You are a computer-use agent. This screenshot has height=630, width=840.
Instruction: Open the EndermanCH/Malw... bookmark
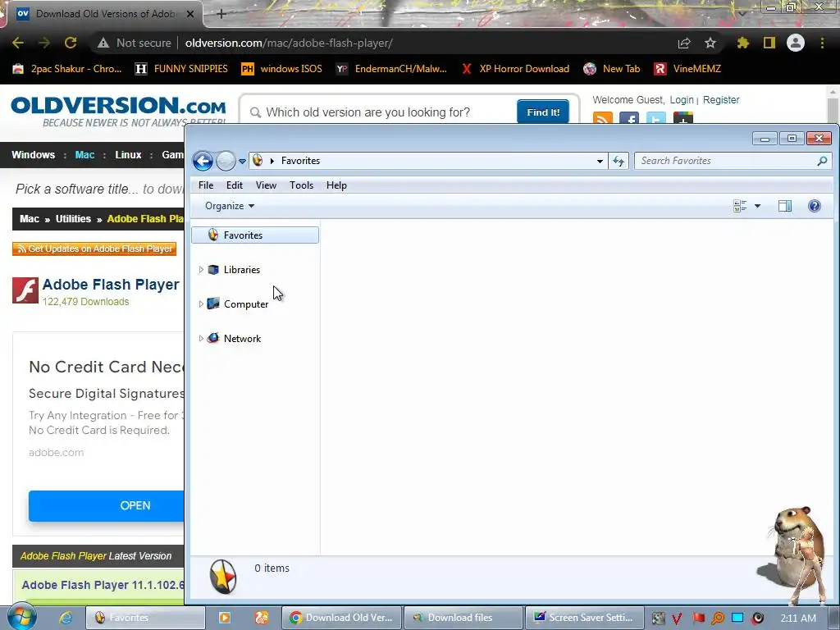click(x=391, y=69)
